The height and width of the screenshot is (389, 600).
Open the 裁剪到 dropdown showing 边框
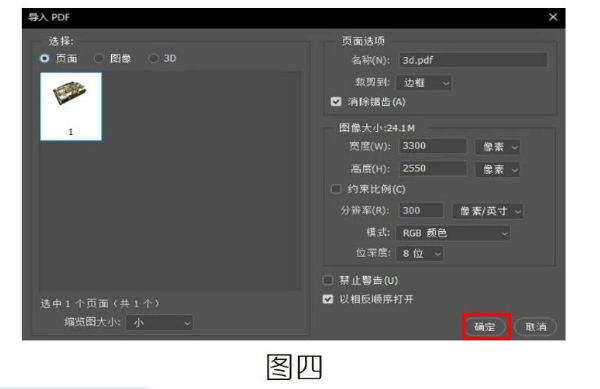424,83
